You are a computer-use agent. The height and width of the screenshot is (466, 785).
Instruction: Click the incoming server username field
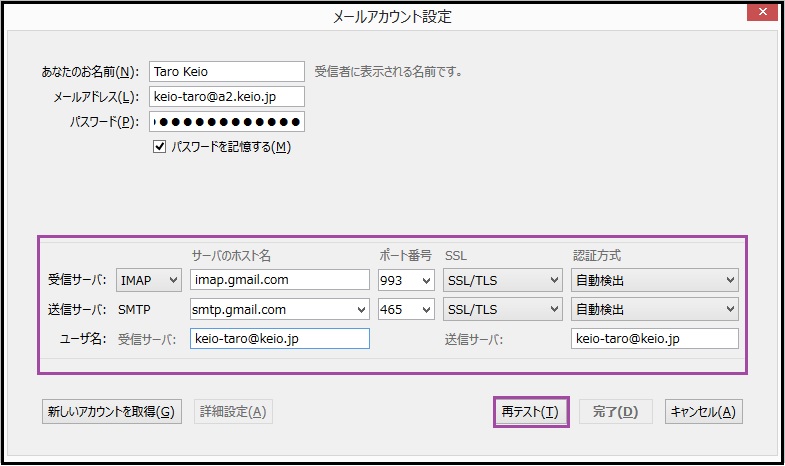(x=279, y=339)
